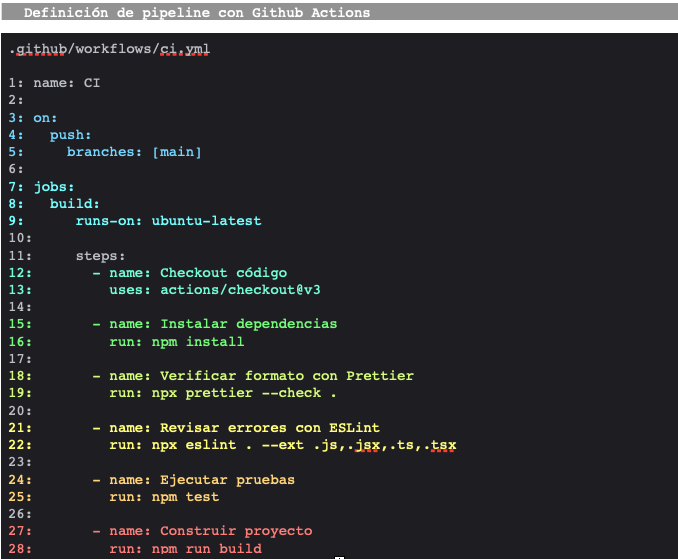The width and height of the screenshot is (678, 559).
Task: Click empty line number '20:'
Action: 20,410
